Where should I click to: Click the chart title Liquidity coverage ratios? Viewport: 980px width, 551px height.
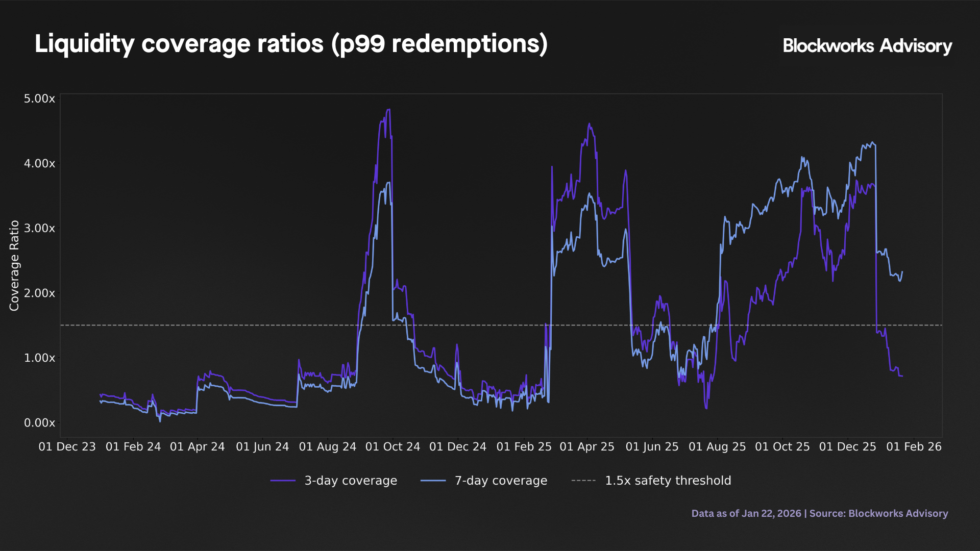pos(291,44)
